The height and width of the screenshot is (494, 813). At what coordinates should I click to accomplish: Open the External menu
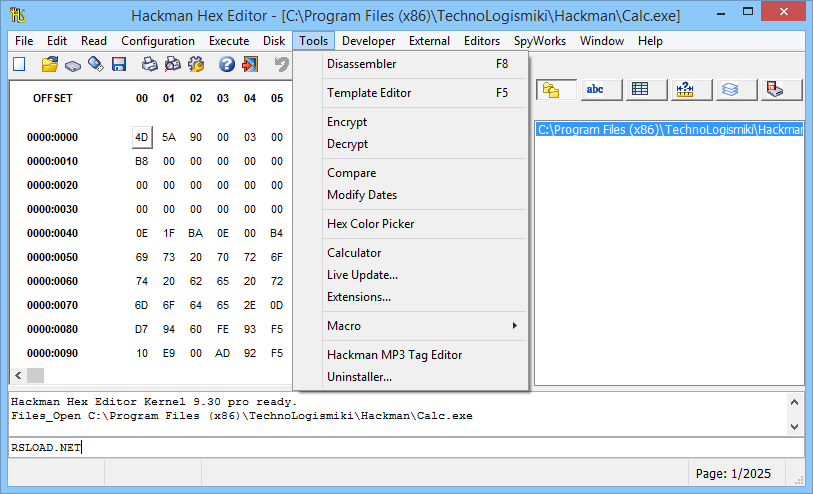(x=429, y=41)
